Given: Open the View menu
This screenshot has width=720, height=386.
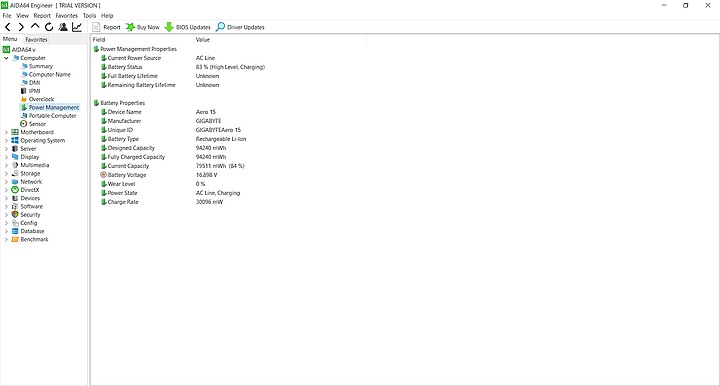Looking at the screenshot, I should [x=22, y=16].
